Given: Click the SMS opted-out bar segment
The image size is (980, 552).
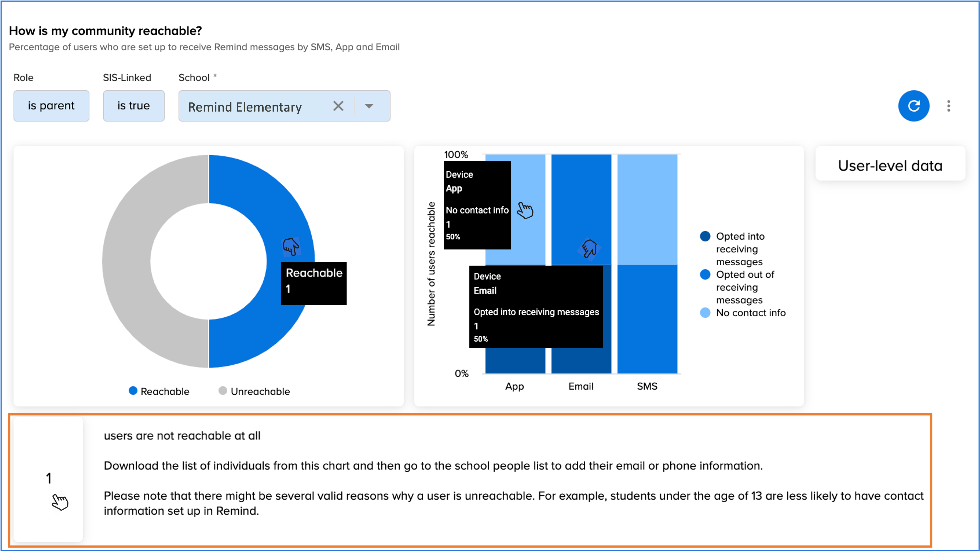Looking at the screenshot, I should click(x=647, y=319).
